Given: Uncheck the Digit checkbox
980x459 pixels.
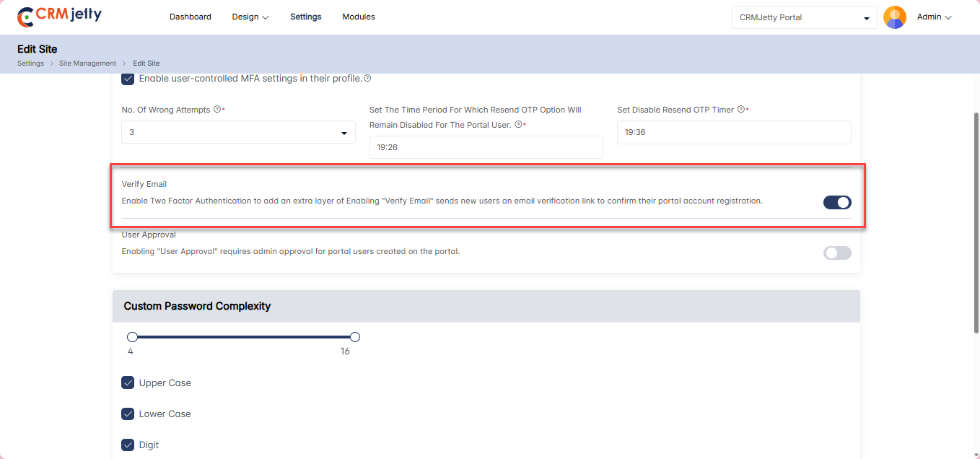Looking at the screenshot, I should click(x=128, y=445).
